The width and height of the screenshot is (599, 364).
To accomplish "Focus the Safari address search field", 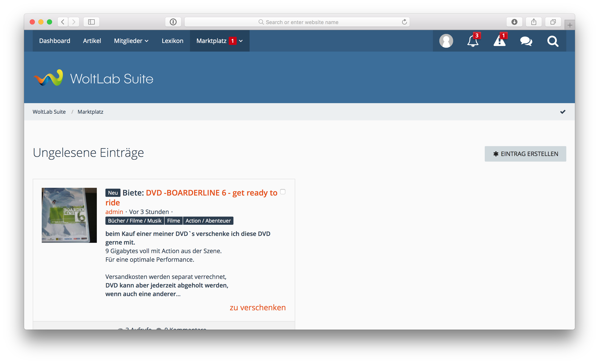I will pyautogui.click(x=301, y=22).
